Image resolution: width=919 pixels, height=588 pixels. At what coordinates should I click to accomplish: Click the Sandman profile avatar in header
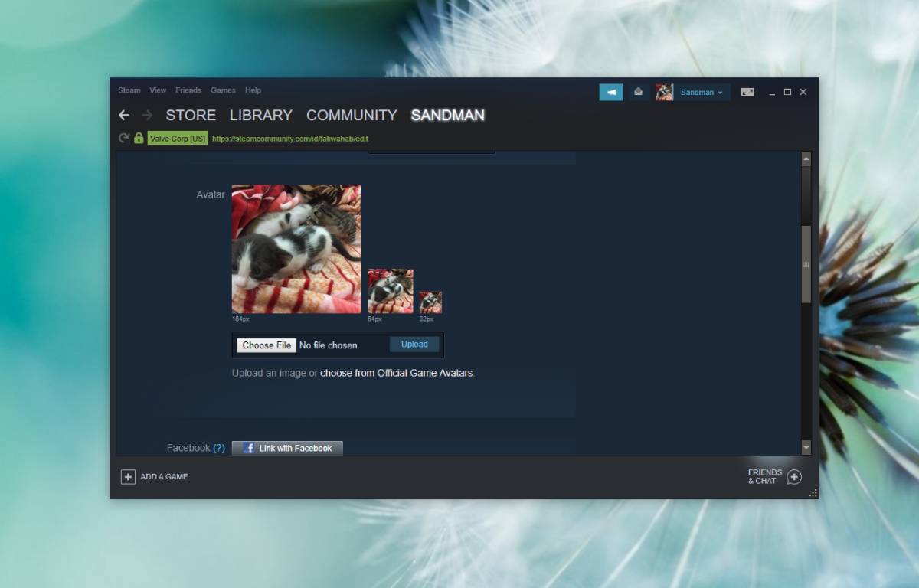click(x=664, y=92)
